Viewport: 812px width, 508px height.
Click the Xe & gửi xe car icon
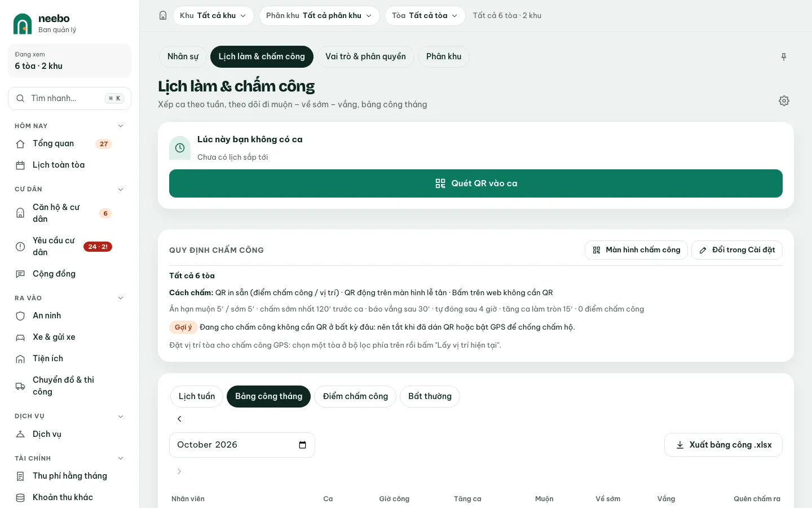(x=20, y=338)
